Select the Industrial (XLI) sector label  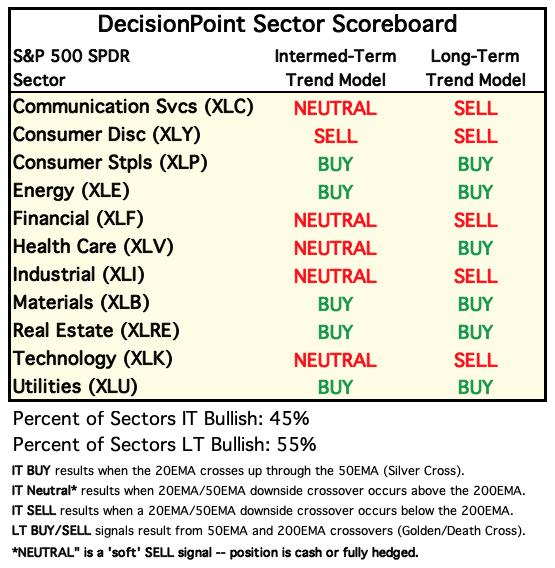[79, 275]
